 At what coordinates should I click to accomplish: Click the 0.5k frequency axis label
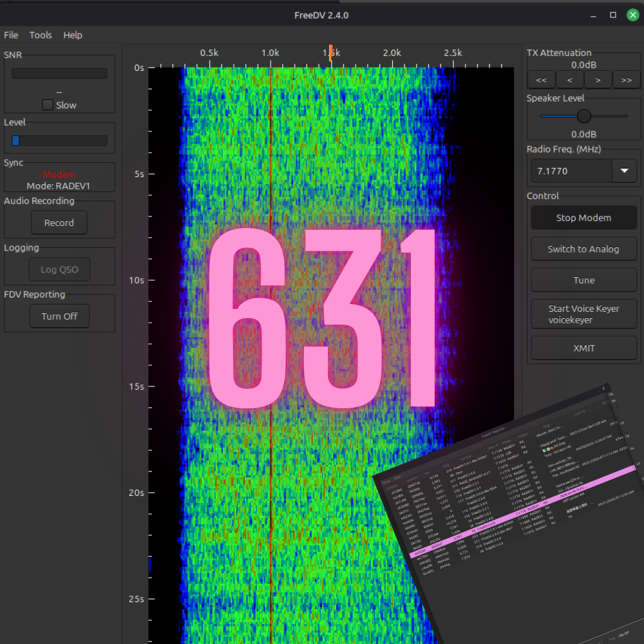(209, 53)
